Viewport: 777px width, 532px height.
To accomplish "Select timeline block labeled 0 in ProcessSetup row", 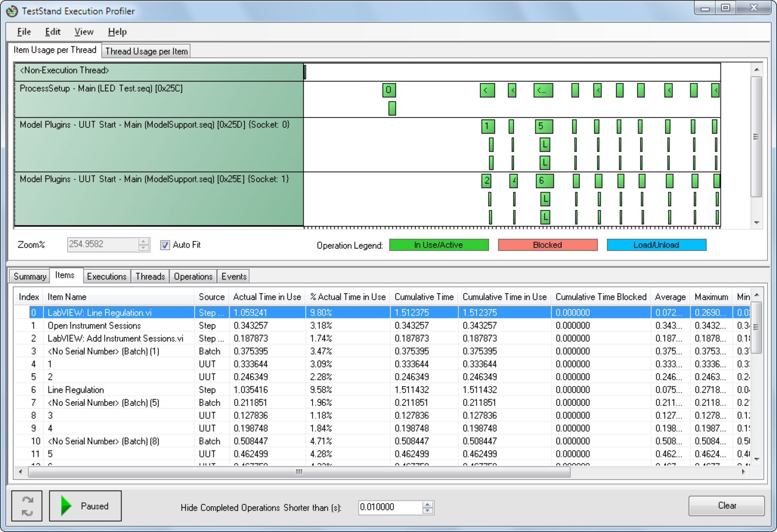I will click(389, 90).
